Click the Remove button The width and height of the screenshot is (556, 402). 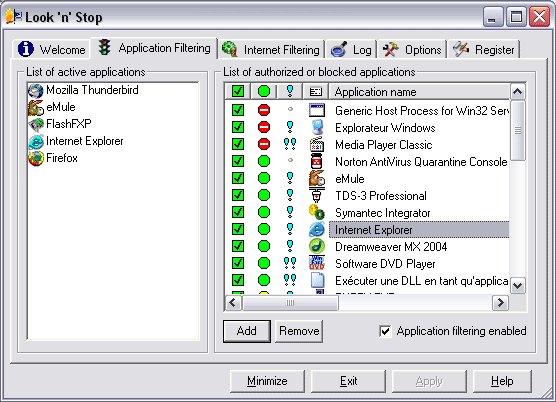click(x=299, y=331)
